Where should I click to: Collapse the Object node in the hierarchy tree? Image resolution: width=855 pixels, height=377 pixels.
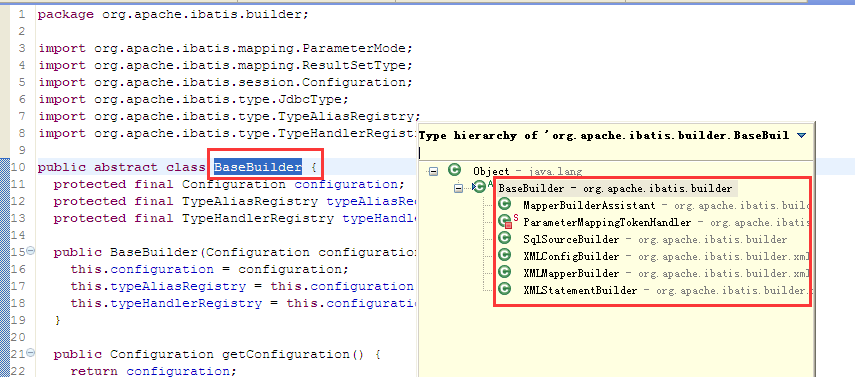433,171
